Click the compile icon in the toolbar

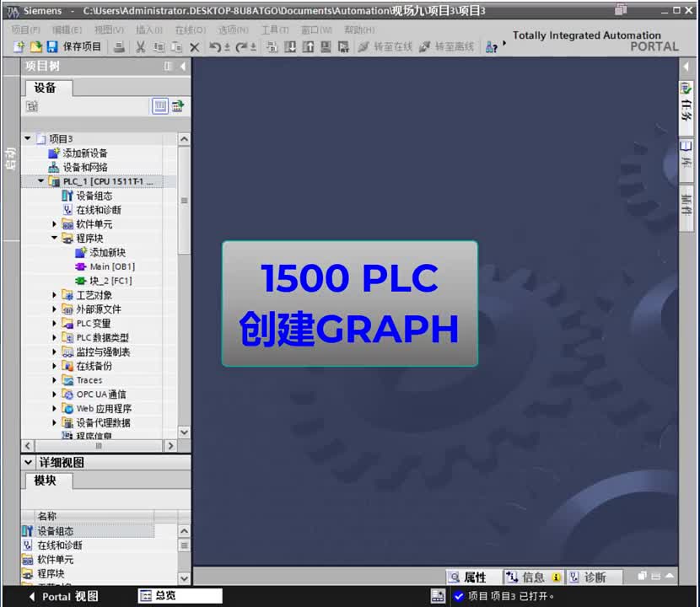272,46
